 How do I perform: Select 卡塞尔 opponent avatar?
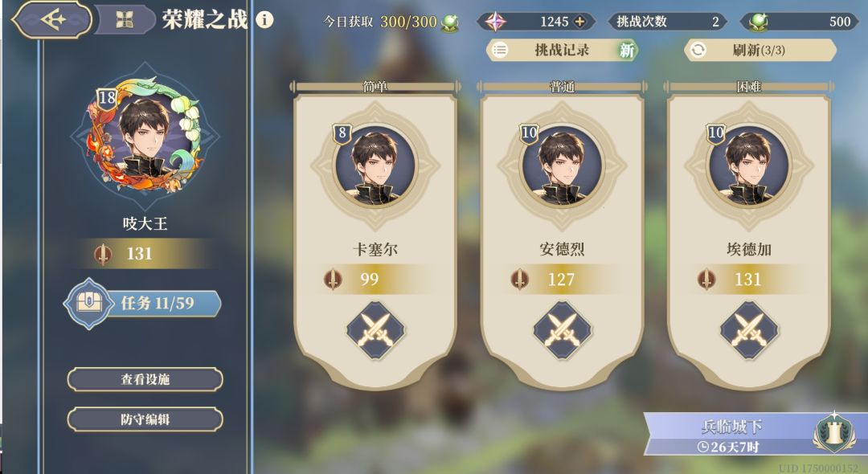pos(375,166)
